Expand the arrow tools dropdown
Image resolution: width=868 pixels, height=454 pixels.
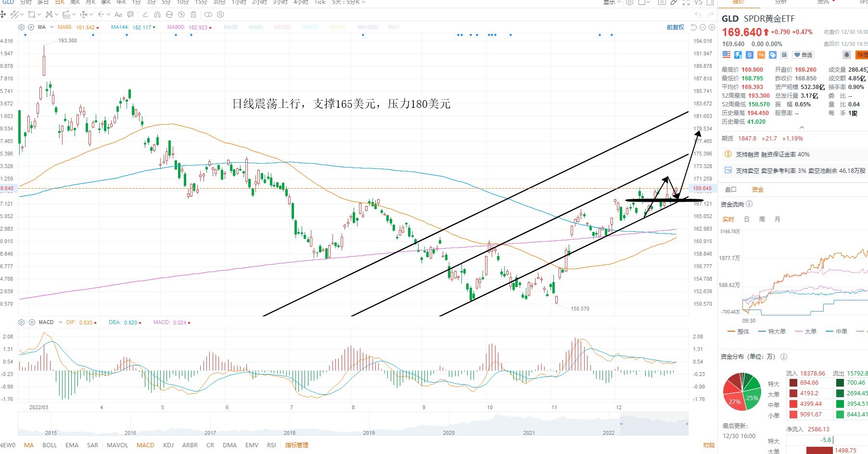(109, 14)
